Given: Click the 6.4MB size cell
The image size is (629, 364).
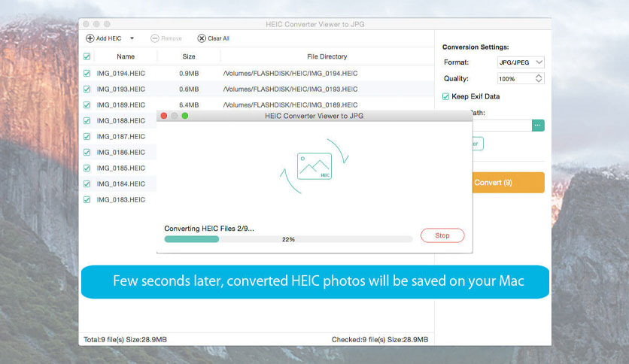Looking at the screenshot, I should click(x=189, y=105).
